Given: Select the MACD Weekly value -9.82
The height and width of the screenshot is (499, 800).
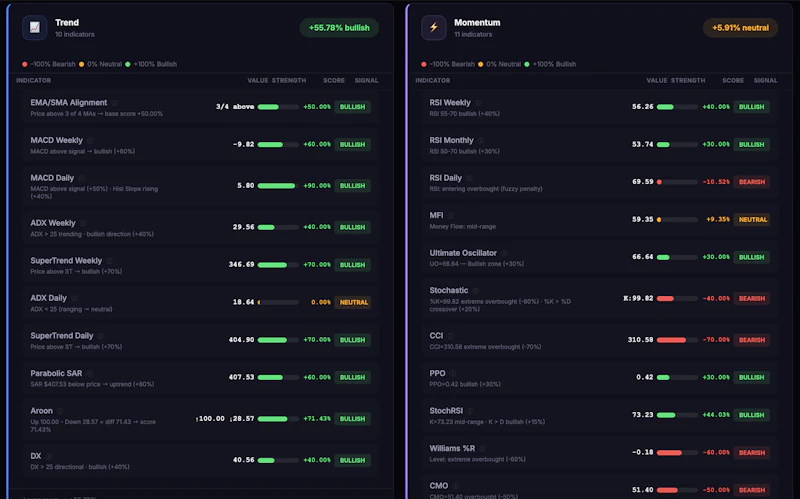Looking at the screenshot, I should (x=243, y=144).
